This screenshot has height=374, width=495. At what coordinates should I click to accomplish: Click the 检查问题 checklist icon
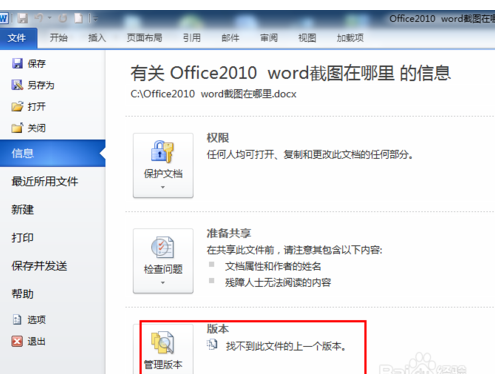click(x=163, y=247)
